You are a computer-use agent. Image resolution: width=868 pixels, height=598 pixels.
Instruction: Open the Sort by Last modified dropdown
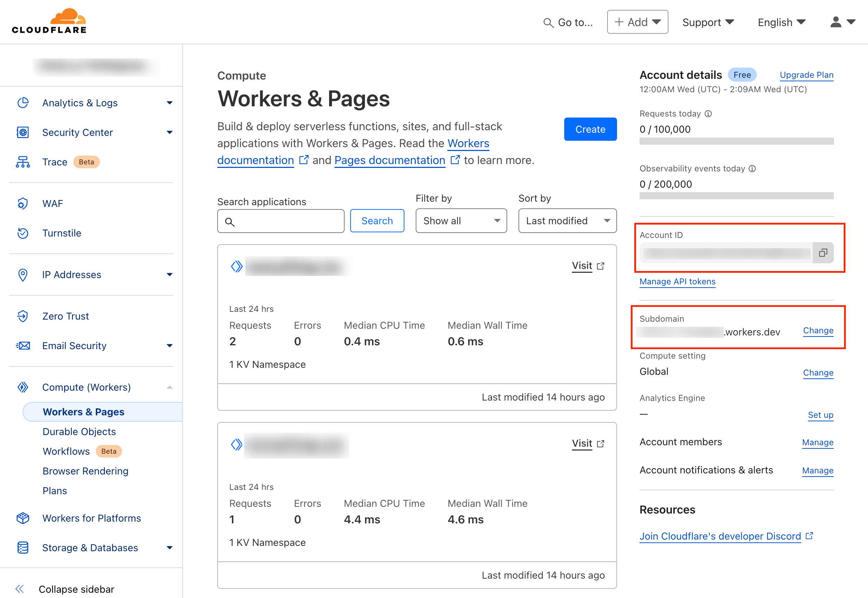pyautogui.click(x=567, y=221)
